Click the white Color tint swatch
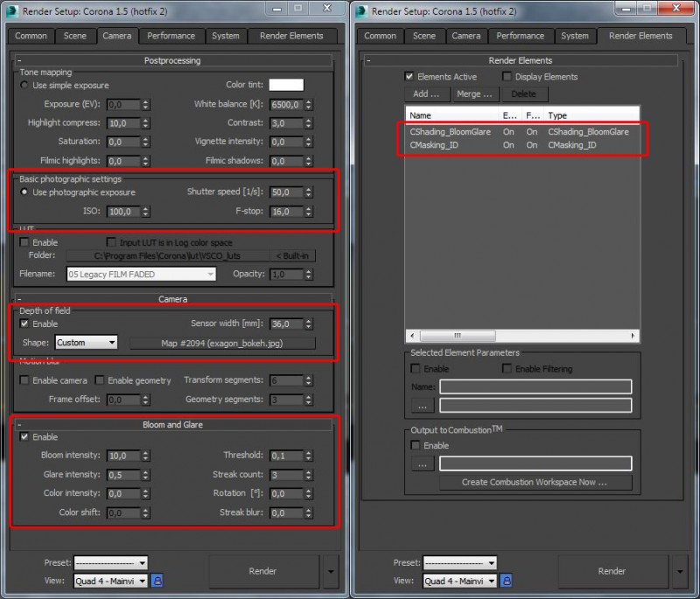 click(286, 85)
